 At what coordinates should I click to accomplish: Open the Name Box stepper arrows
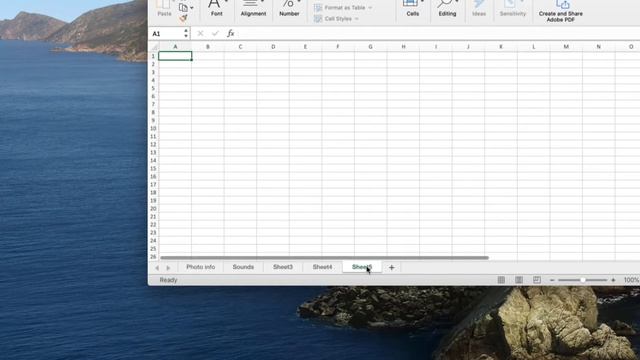pyautogui.click(x=186, y=33)
